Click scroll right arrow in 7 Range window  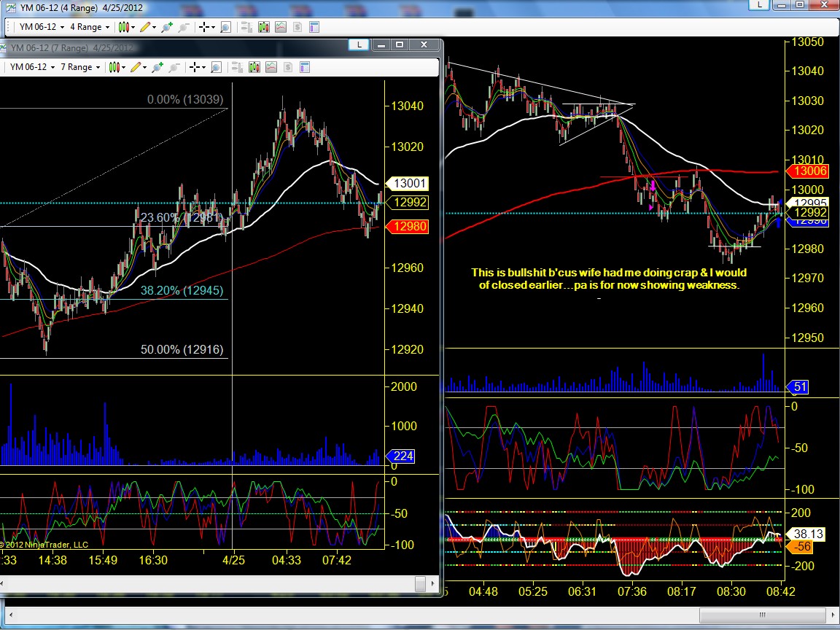433,583
